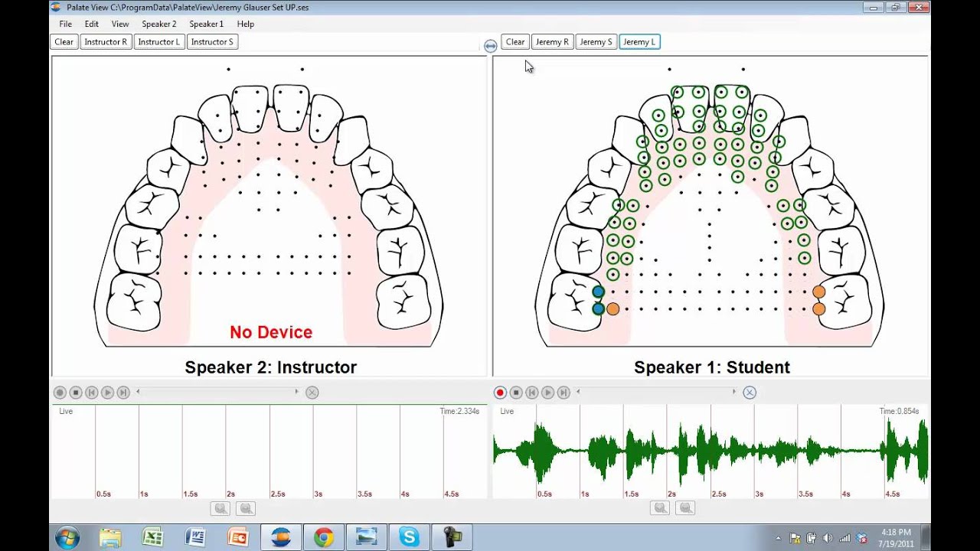Zoom out on the Student waveform
980x551 pixels.
click(x=685, y=508)
